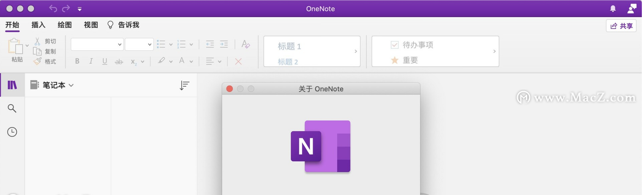The height and width of the screenshot is (195, 644).
Task: Click the OneNote logo in the about dialog
Action: (321, 146)
